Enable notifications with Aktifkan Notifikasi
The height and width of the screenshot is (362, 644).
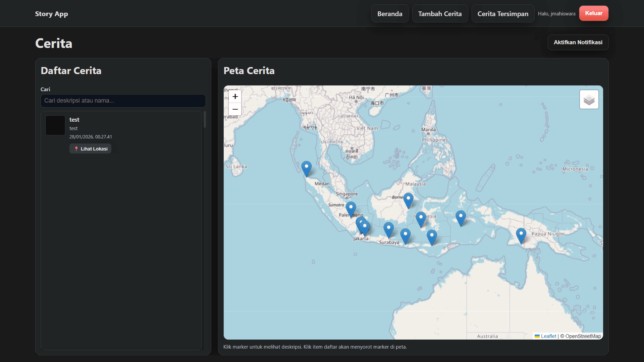tap(578, 43)
